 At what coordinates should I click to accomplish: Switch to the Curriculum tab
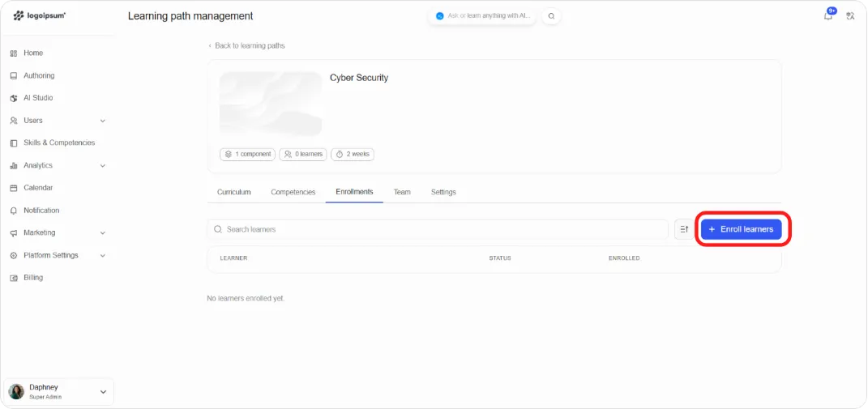(233, 192)
